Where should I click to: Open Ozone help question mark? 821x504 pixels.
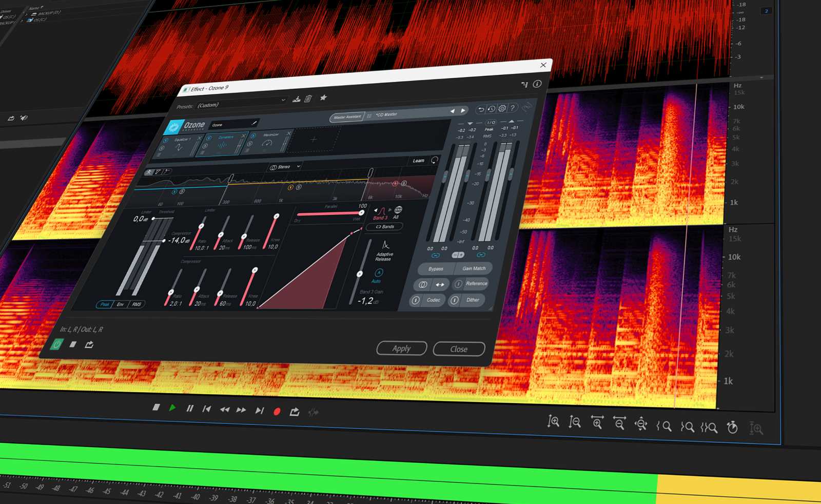[x=512, y=108]
